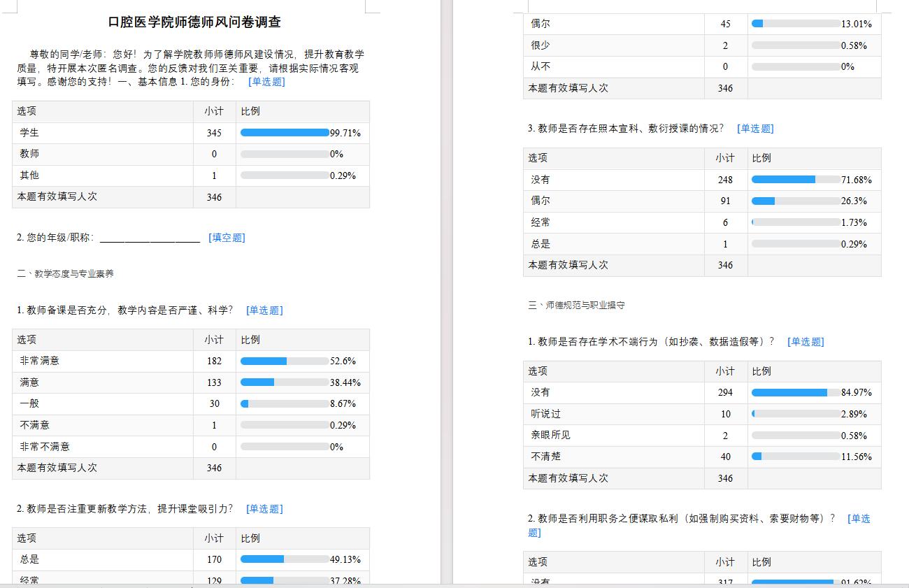909x588 pixels.
Task: Click the 学生 99.71% progress bar
Action: pos(285,133)
